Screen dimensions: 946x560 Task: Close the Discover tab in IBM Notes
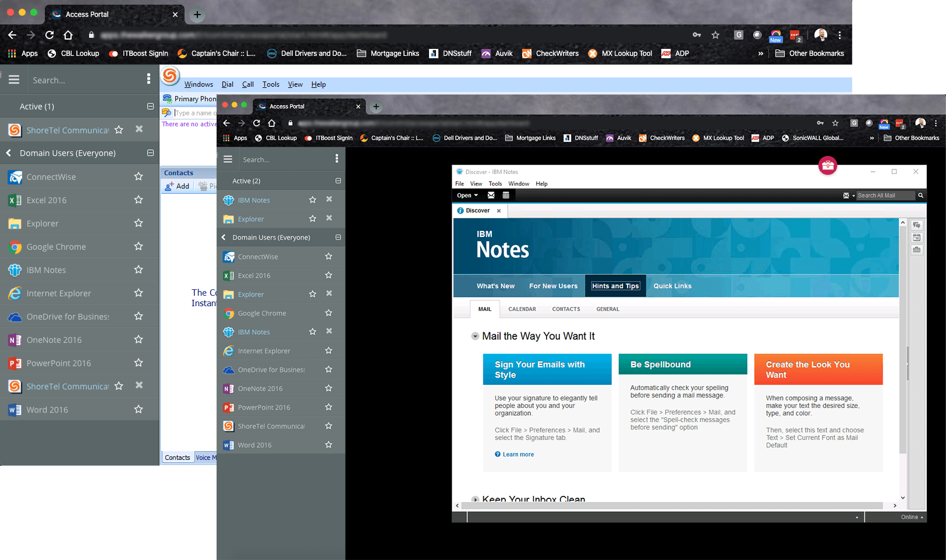coord(499,211)
